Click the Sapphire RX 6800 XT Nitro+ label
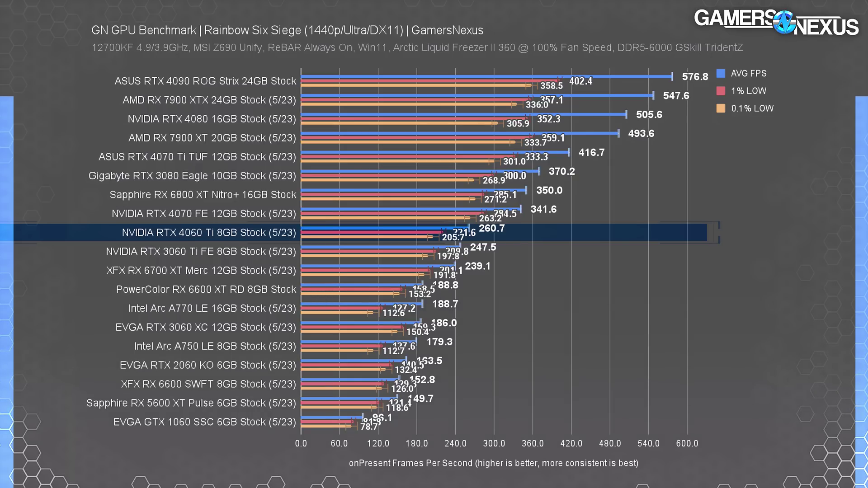This screenshot has height=488, width=868. click(x=203, y=195)
